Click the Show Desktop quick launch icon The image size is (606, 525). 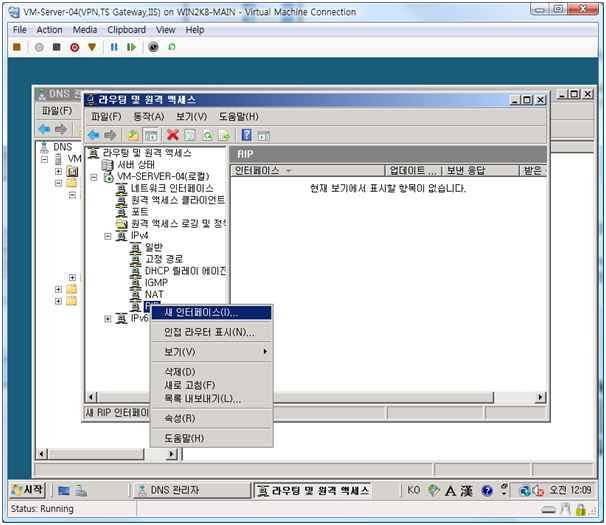64,491
